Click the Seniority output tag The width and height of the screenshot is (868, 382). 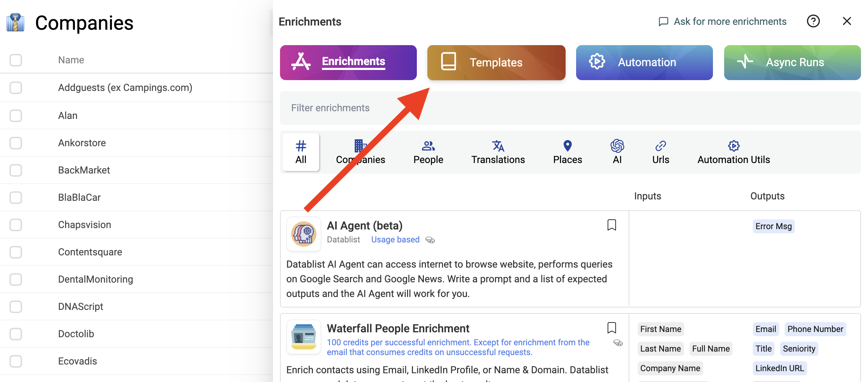799,349
